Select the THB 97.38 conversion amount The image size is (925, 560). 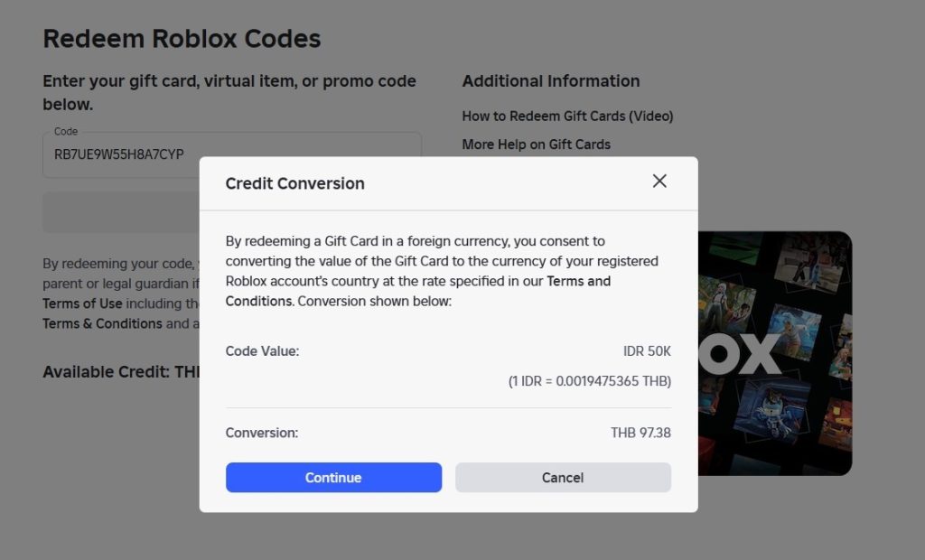(640, 433)
